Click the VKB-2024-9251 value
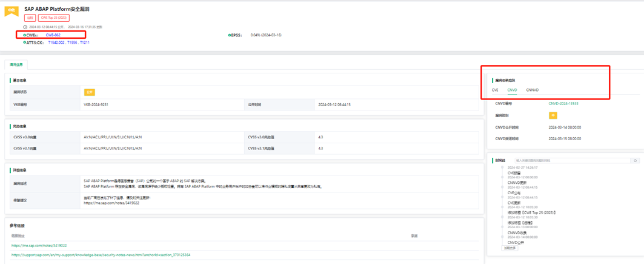644x264 pixels. point(96,105)
